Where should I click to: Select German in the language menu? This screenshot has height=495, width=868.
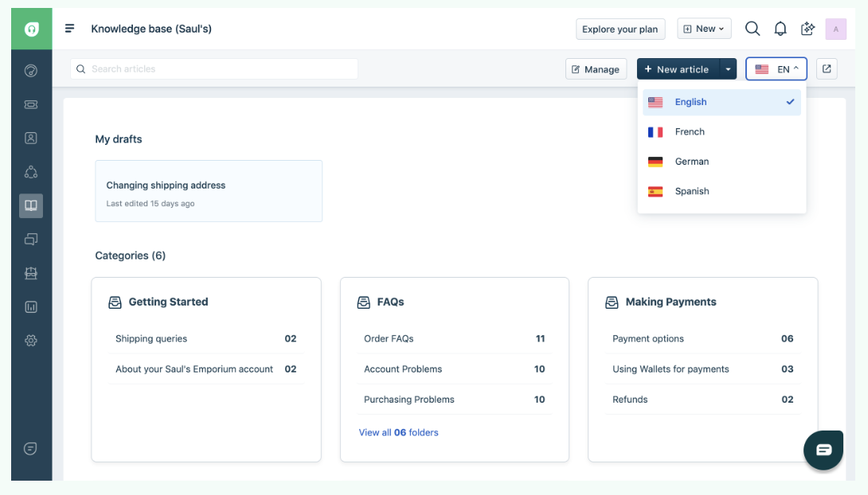[691, 161]
